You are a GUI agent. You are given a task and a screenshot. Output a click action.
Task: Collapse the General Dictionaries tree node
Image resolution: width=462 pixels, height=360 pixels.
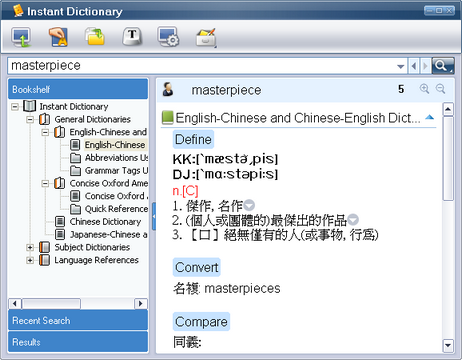[x=30, y=119]
